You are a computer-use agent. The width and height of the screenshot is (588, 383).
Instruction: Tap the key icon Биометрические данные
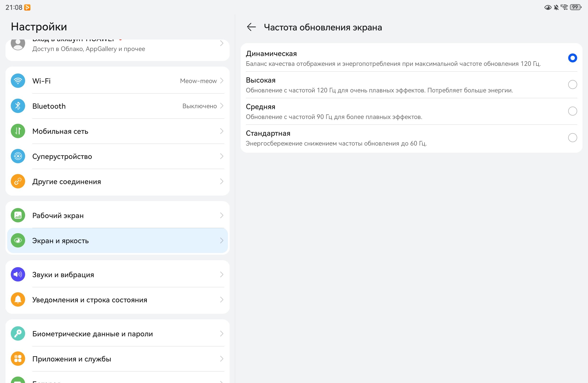18,334
